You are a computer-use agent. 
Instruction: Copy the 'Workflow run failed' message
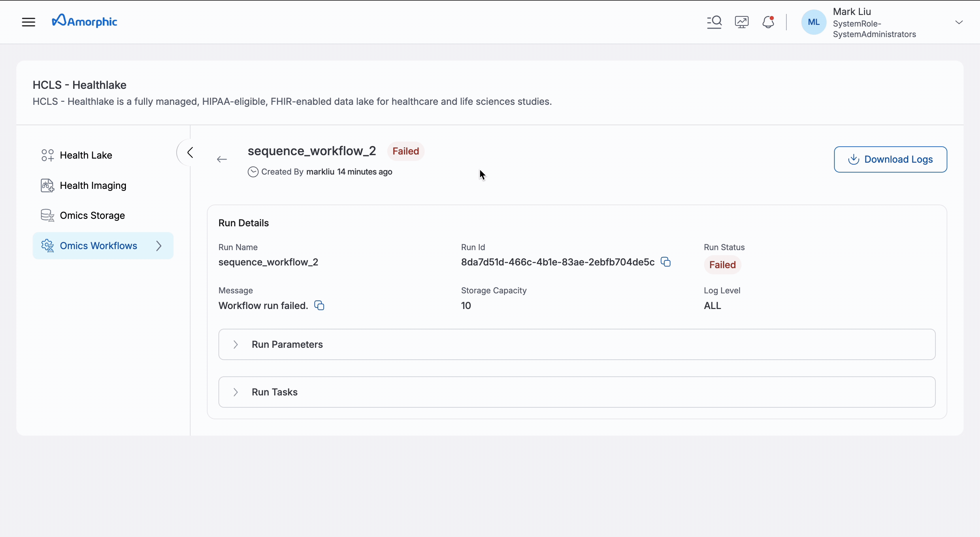click(x=319, y=305)
